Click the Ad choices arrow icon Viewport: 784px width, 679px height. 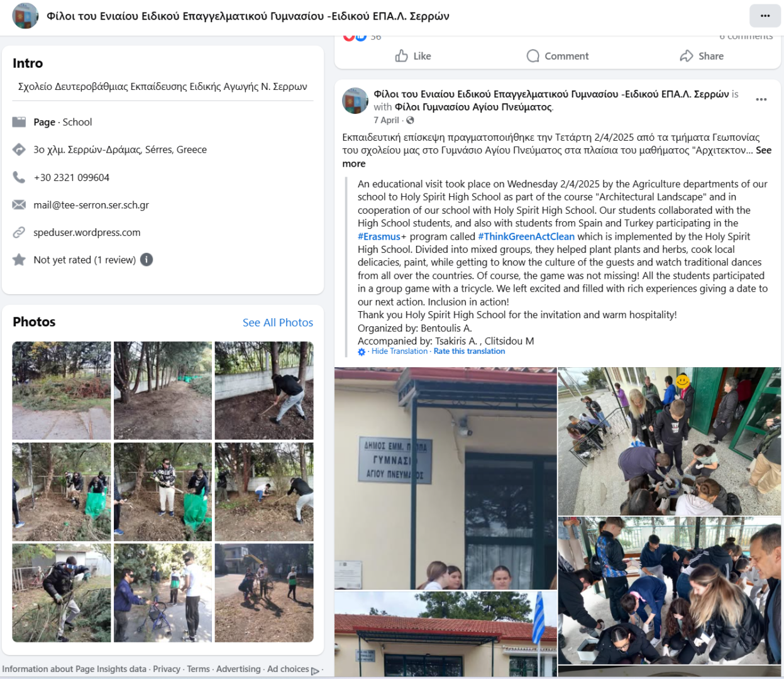[315, 670]
